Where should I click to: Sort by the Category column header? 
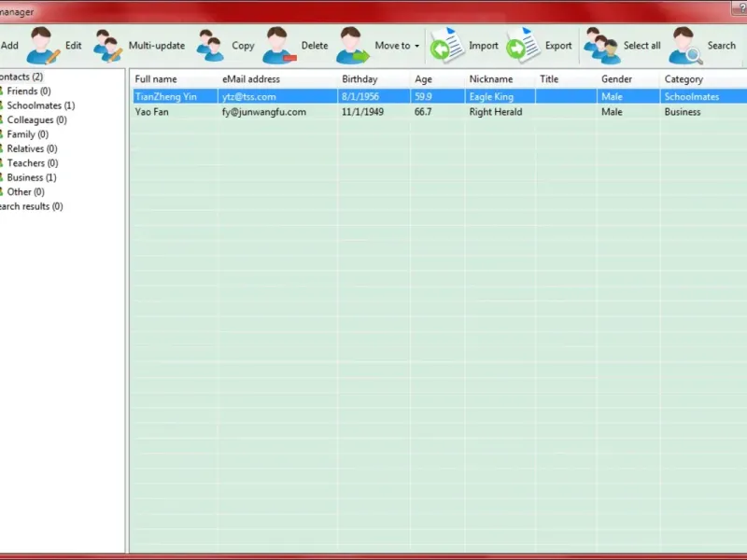(684, 79)
